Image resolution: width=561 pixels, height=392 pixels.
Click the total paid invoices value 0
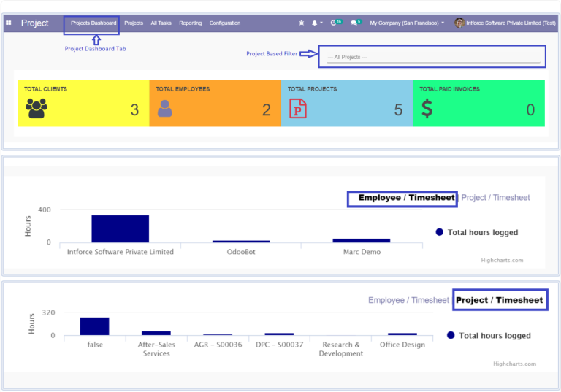pyautogui.click(x=530, y=109)
